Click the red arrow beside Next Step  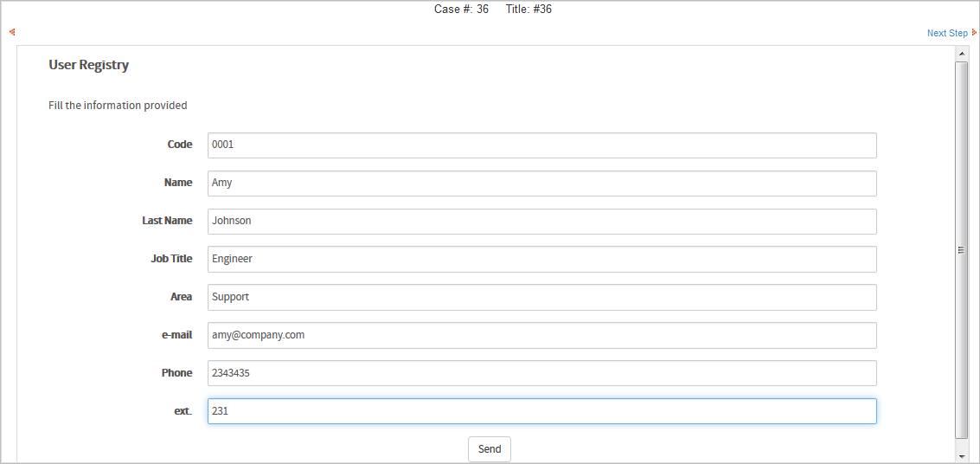click(974, 33)
